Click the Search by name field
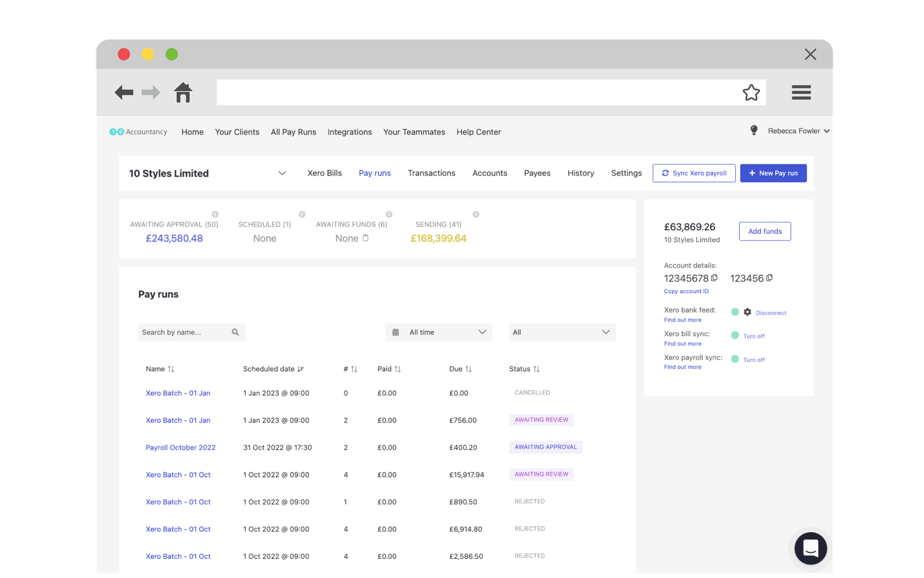This screenshot has width=924, height=578. click(x=191, y=332)
